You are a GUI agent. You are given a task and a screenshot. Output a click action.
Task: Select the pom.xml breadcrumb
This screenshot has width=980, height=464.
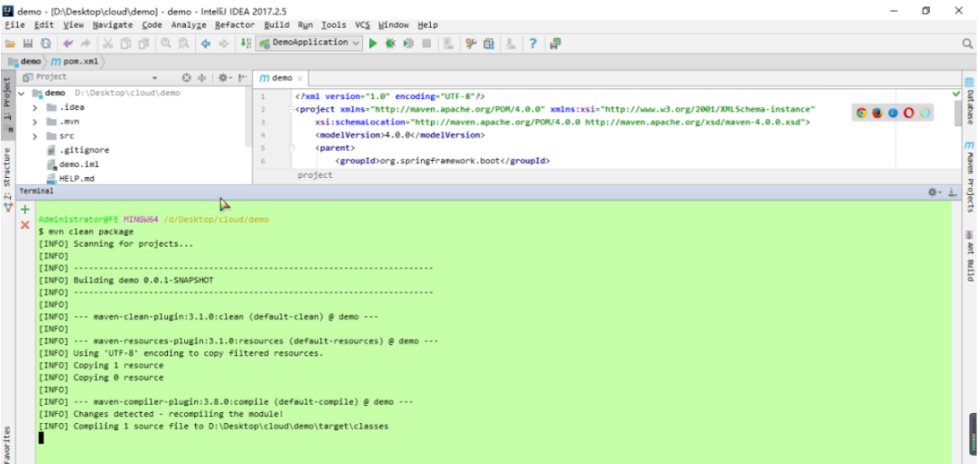pyautogui.click(x=75, y=61)
